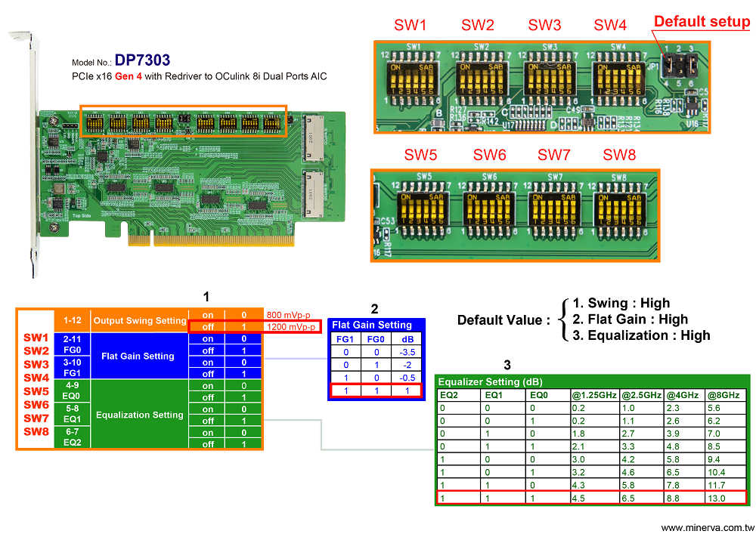Click the 3-10 FG1 cell
This screenshot has width=756, height=534.
pos(73,368)
